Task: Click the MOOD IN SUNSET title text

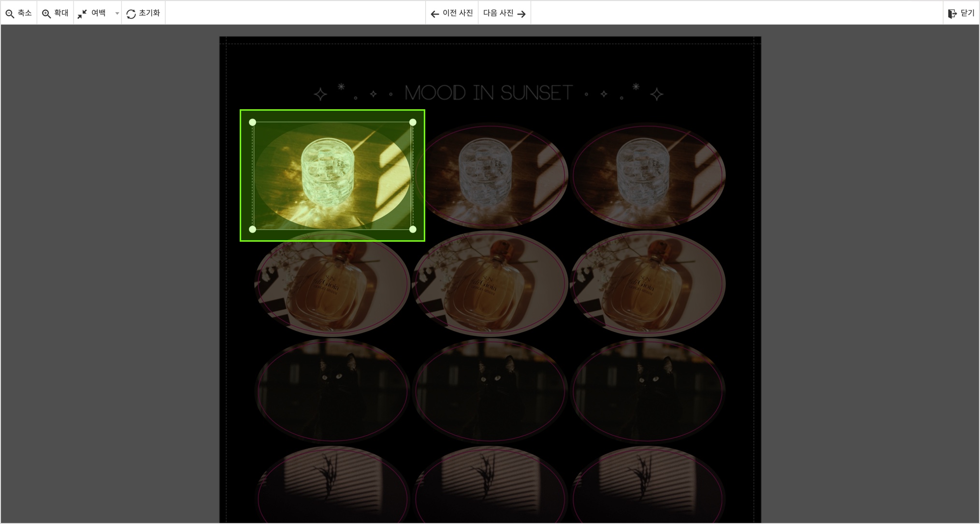Action: tap(489, 93)
